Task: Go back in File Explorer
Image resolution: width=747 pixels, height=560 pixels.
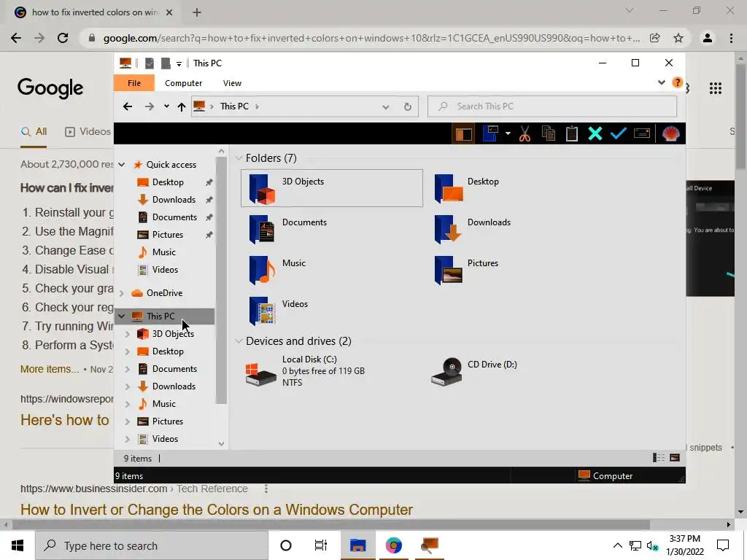Action: coord(127,106)
